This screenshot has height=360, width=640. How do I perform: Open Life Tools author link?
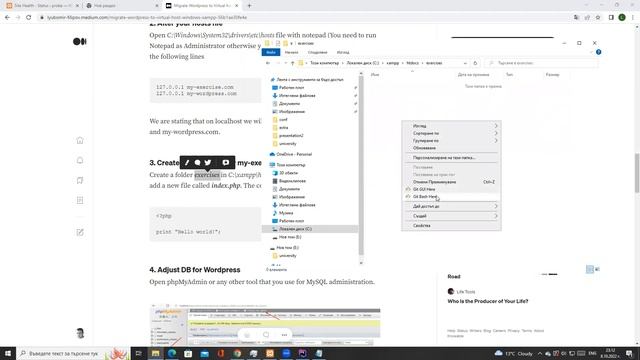click(x=465, y=292)
